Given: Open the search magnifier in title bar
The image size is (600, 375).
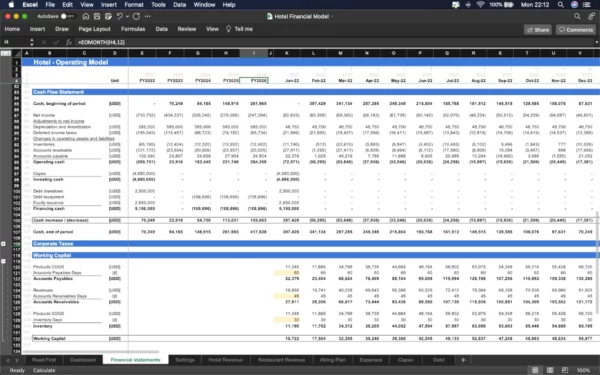Looking at the screenshot, I should click(x=577, y=16).
